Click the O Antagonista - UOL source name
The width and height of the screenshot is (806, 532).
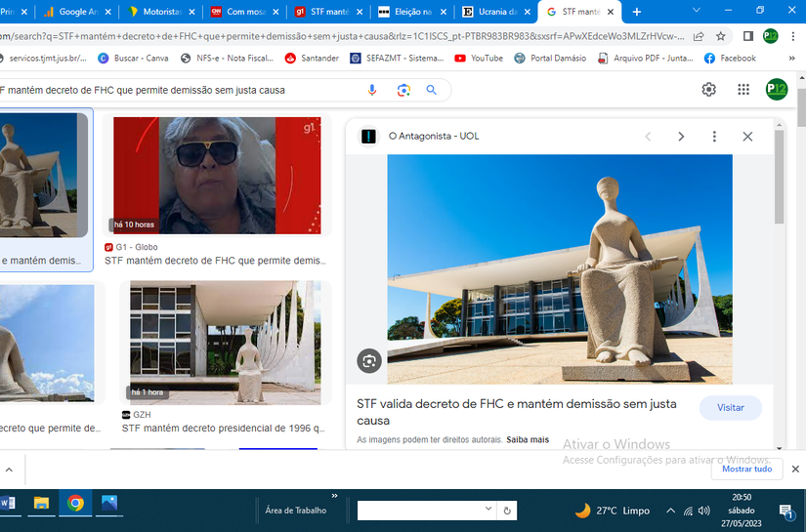434,136
